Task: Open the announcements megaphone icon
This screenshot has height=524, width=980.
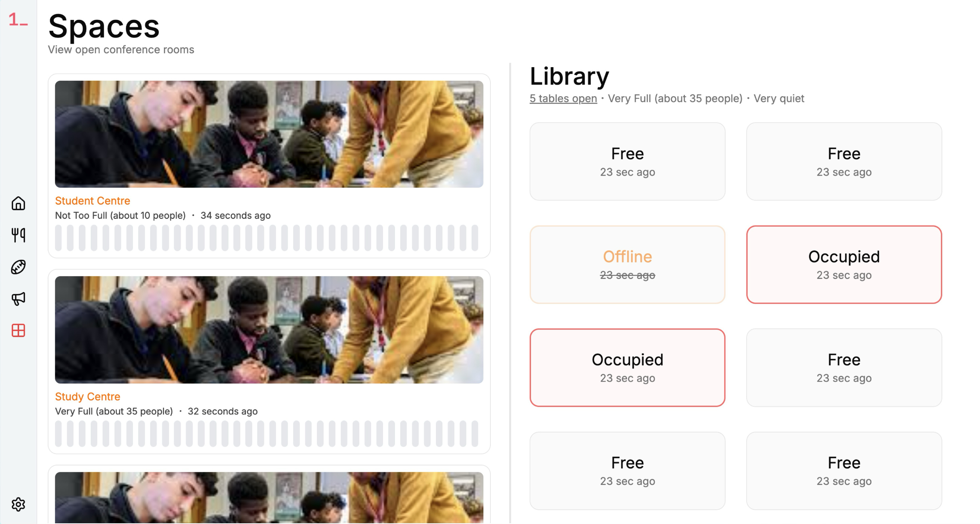Action: coord(18,299)
